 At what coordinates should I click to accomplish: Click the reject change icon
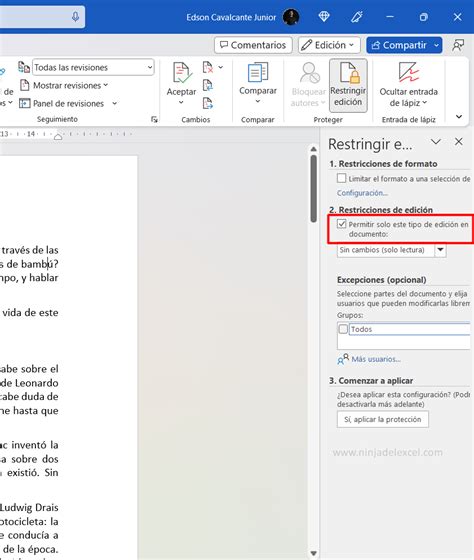tap(208, 67)
